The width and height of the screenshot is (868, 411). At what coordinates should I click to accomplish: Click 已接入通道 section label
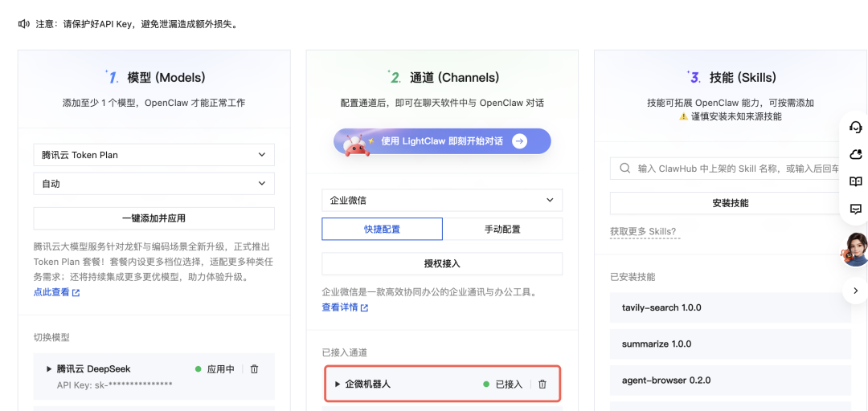[344, 352]
